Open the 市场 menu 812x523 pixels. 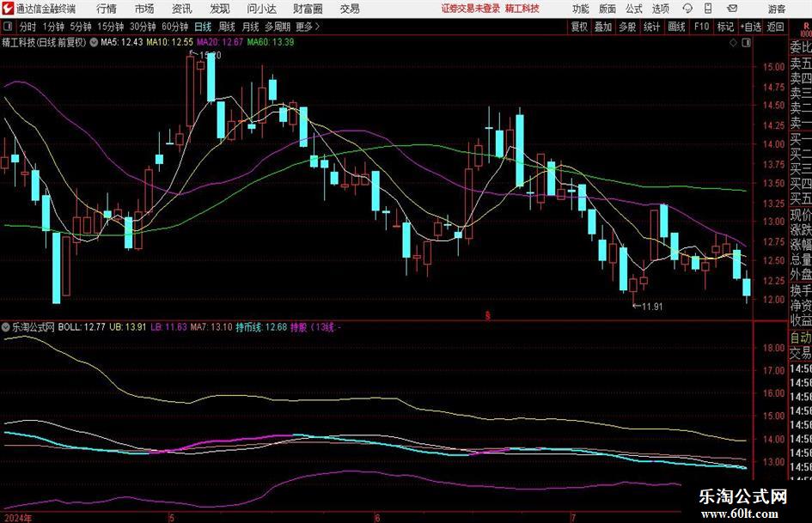(x=144, y=9)
